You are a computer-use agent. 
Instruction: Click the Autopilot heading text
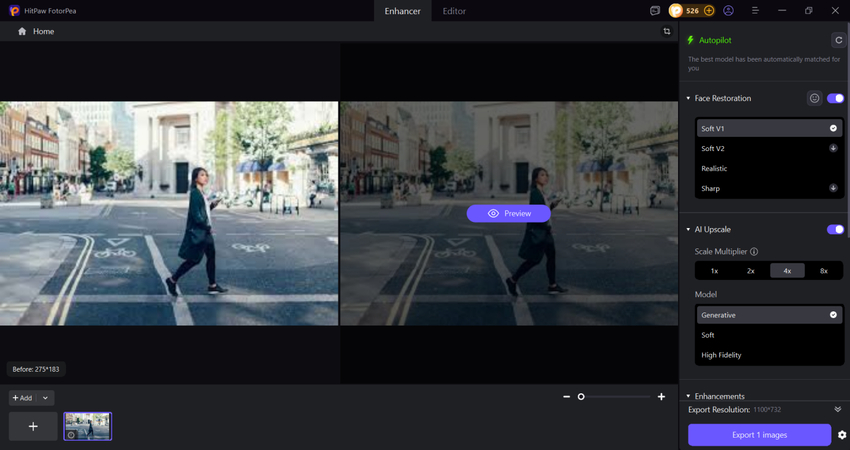[x=715, y=40]
